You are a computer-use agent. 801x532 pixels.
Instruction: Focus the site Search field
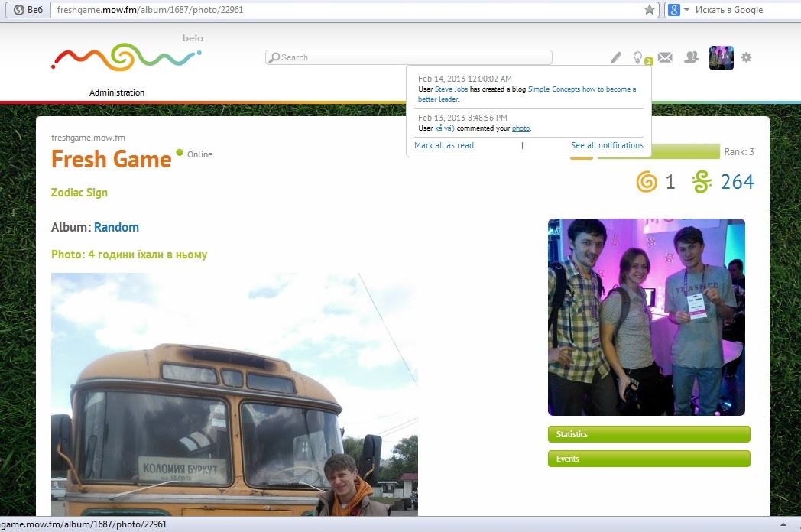coord(409,57)
